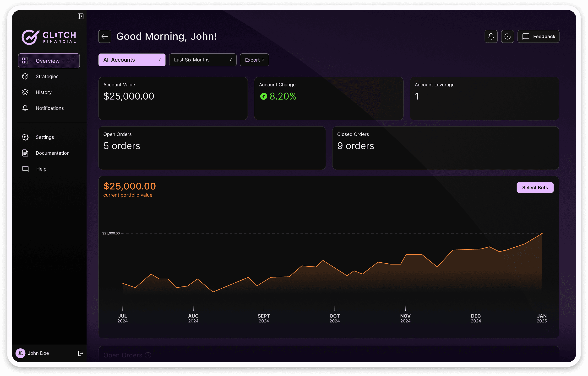Click the Closed Orders card

point(445,148)
